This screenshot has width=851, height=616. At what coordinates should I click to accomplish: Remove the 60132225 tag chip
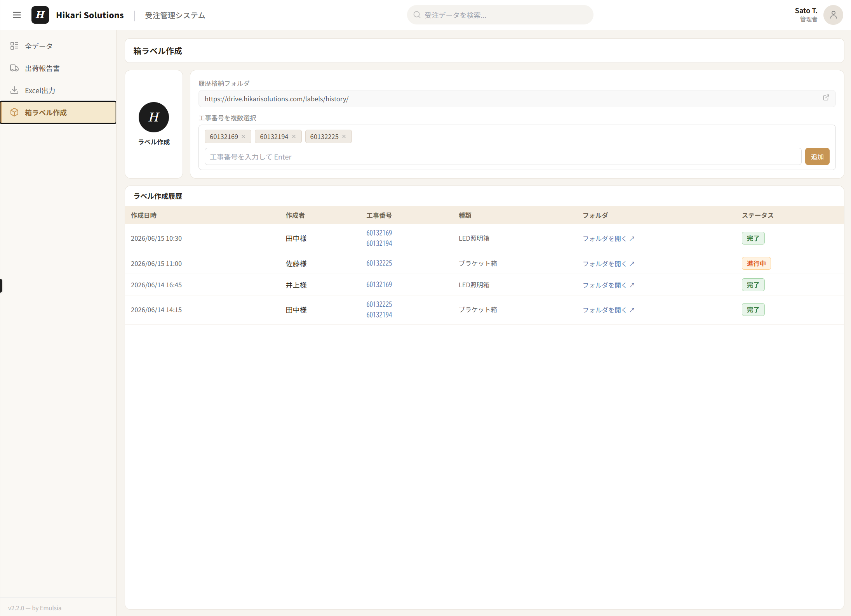point(344,137)
